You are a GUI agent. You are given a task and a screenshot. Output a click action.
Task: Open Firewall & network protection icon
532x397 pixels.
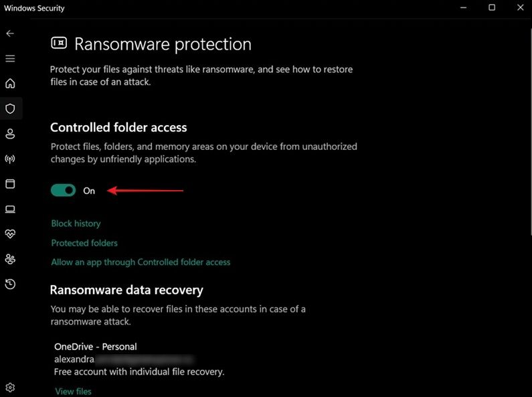pyautogui.click(x=10, y=159)
